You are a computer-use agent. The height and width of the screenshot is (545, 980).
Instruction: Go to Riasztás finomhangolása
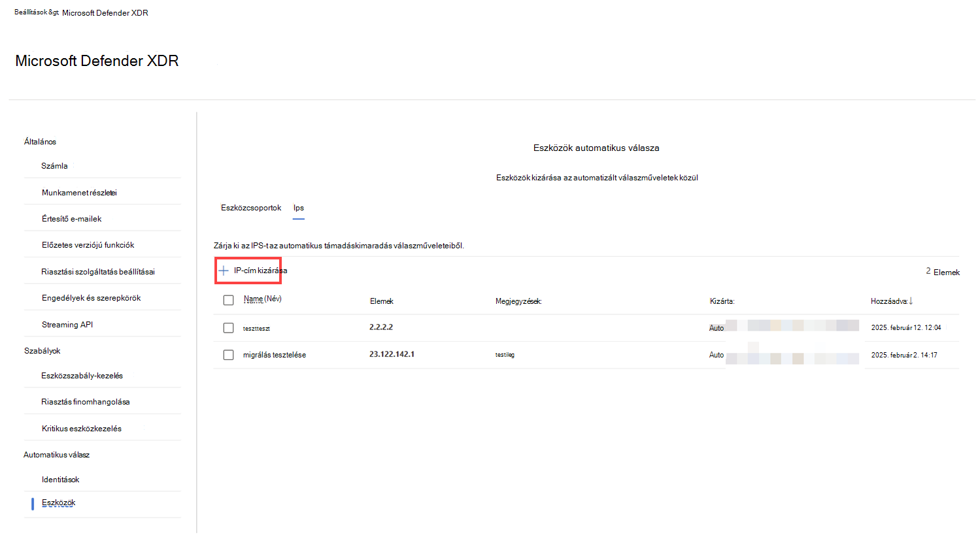(x=85, y=402)
